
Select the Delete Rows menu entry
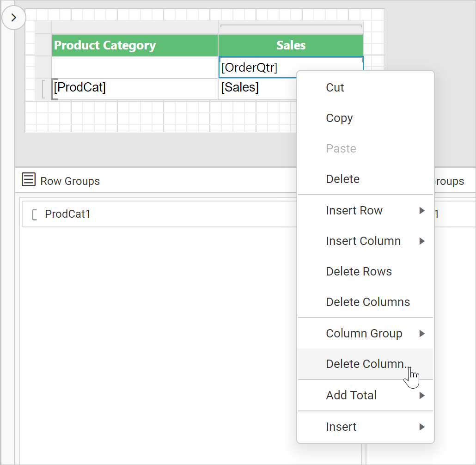coord(359,271)
